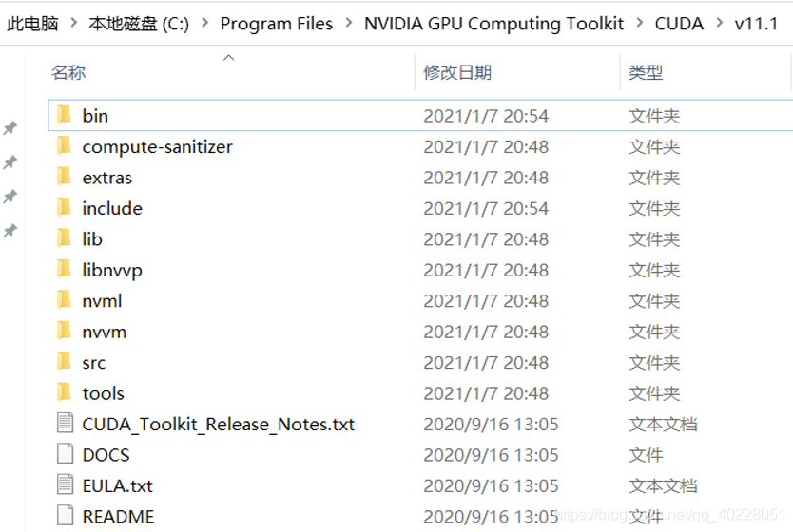
Task: Select the EULA.txt document icon
Action: (65, 485)
